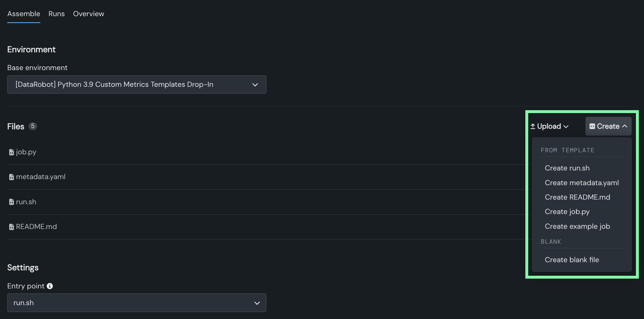Image resolution: width=644 pixels, height=319 pixels.
Task: Choose Create run.sh from template
Action: point(567,168)
